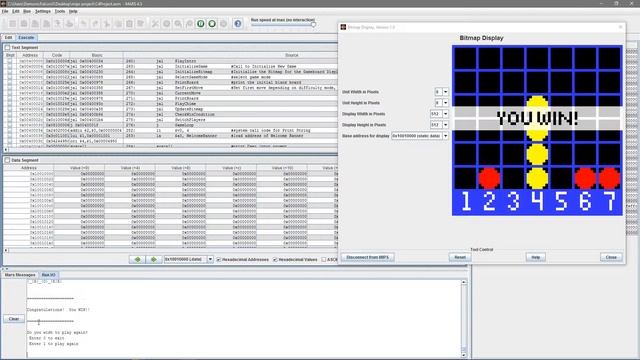Image resolution: width=640 pixels, height=360 pixels.
Task: Click the Run program toolbar icon
Action: pyautogui.click(x=167, y=24)
